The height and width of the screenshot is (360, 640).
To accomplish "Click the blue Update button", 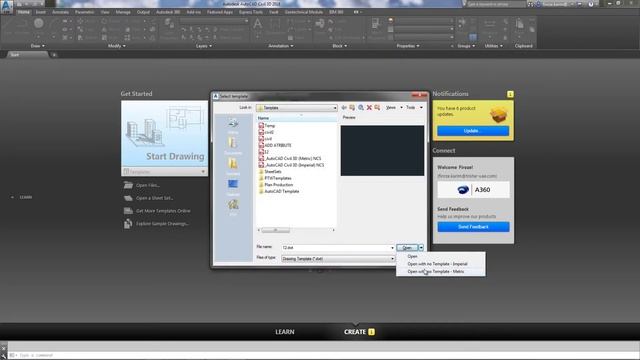I will tap(473, 131).
